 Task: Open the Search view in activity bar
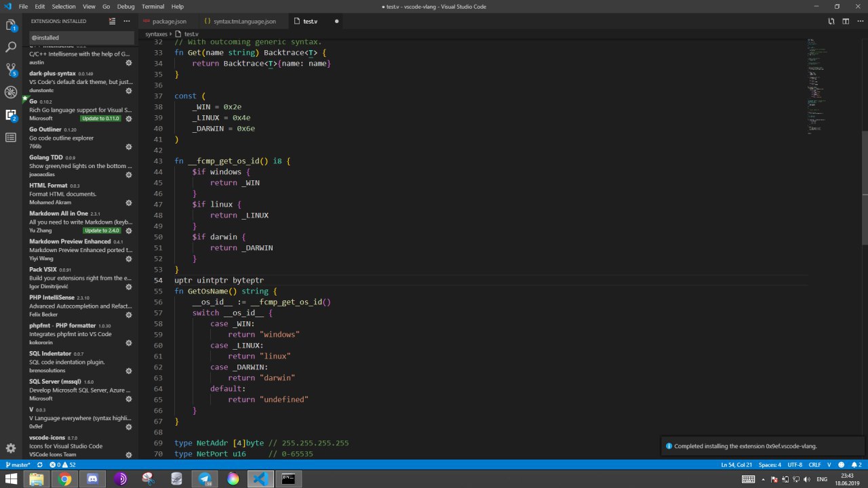(11, 47)
